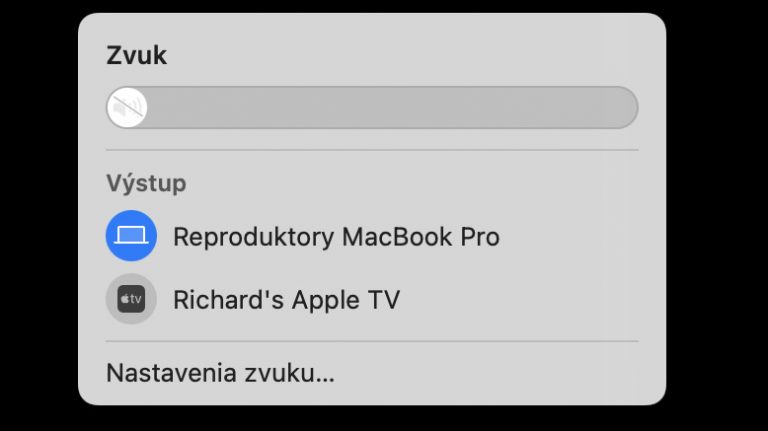Switch output to Richard's Apple TV
This screenshot has height=431, width=768.
click(372, 299)
